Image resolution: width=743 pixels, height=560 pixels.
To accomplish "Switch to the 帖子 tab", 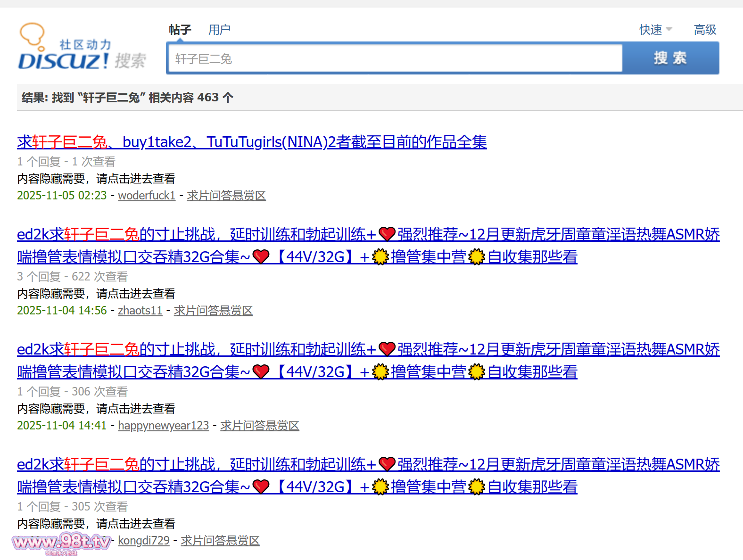I will (x=180, y=30).
